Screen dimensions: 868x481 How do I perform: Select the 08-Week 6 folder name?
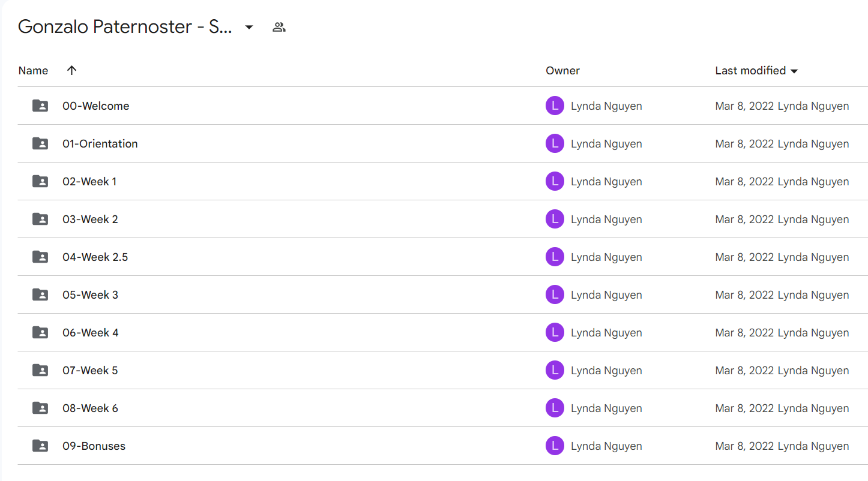coord(90,408)
